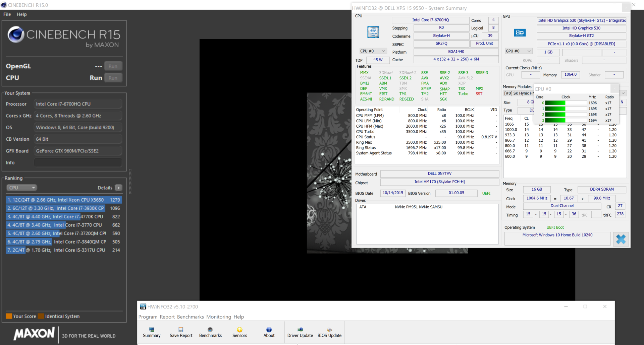Open the HWiNFO Summary toolbar icon

click(152, 332)
